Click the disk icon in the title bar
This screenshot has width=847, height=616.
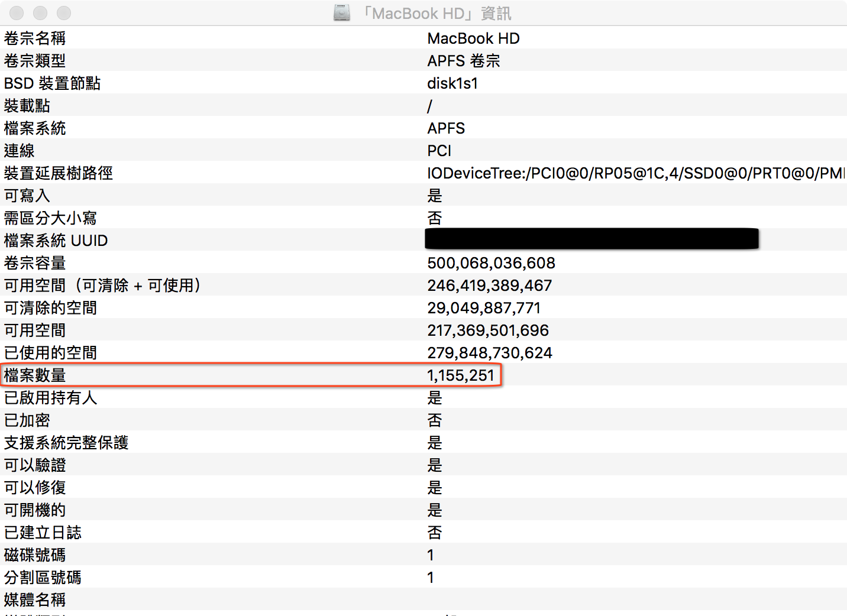pos(342,13)
